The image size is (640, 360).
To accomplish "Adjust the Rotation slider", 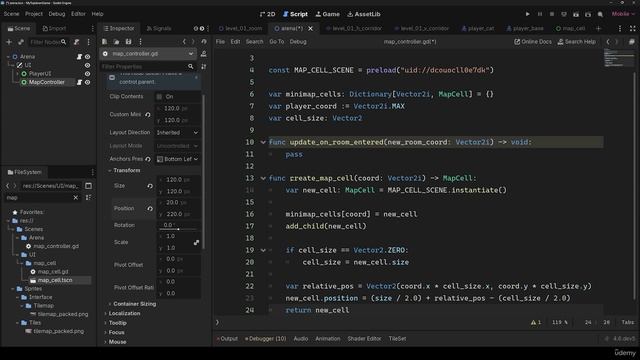I will [178, 229].
